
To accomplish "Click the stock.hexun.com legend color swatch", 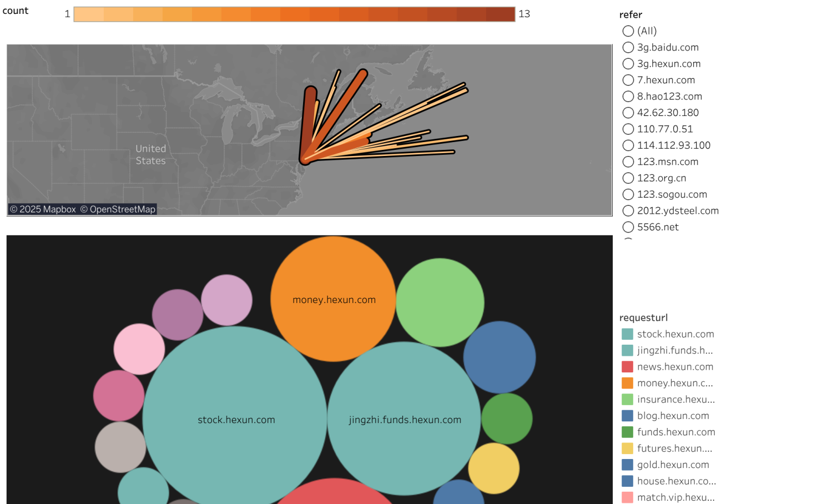I will [x=628, y=334].
